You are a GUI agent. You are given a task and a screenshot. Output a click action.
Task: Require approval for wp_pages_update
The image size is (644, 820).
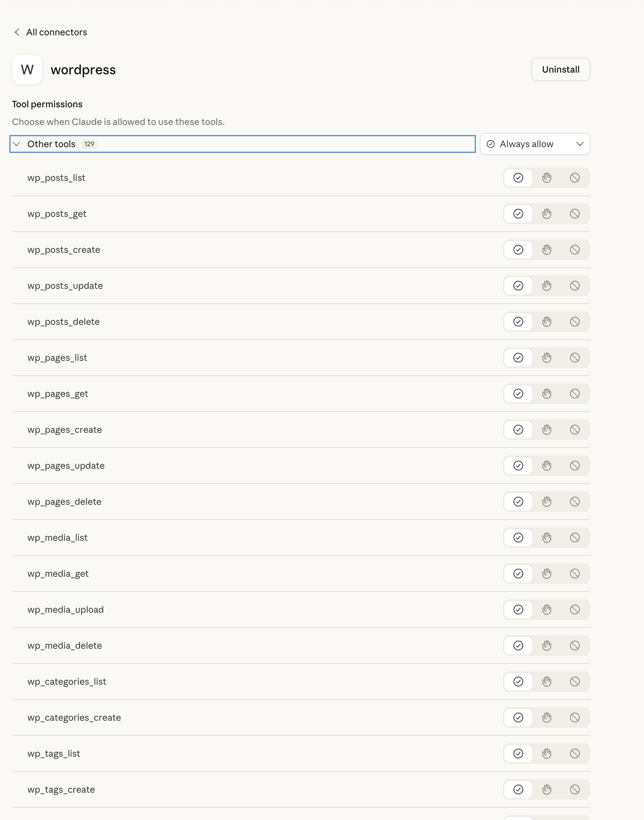click(547, 466)
